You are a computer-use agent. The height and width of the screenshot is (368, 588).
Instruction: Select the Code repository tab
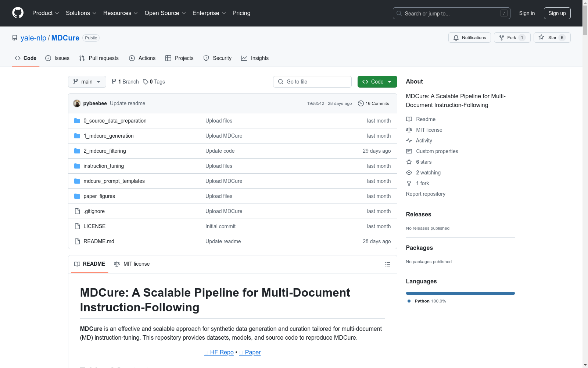coord(26,58)
